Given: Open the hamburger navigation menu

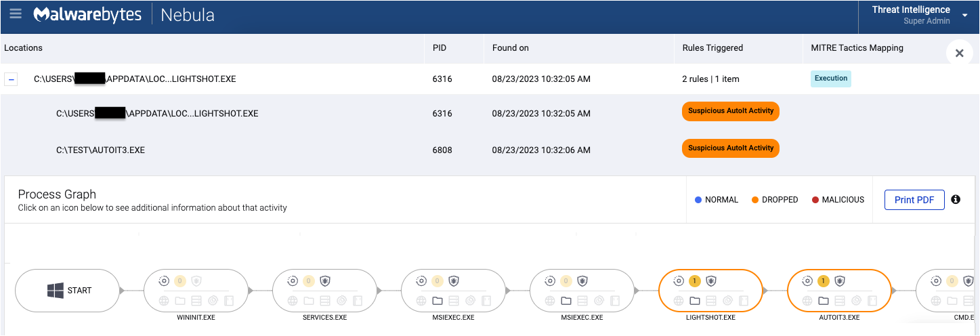Looking at the screenshot, I should [16, 14].
